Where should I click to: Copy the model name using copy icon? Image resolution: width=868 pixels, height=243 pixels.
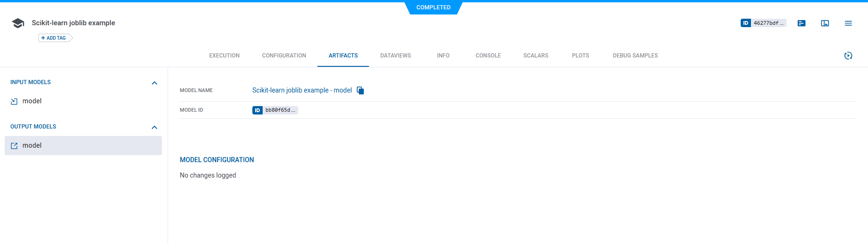click(360, 91)
